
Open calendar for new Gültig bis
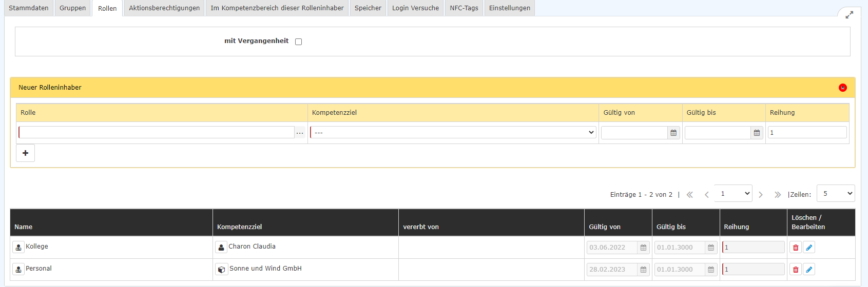pyautogui.click(x=757, y=133)
